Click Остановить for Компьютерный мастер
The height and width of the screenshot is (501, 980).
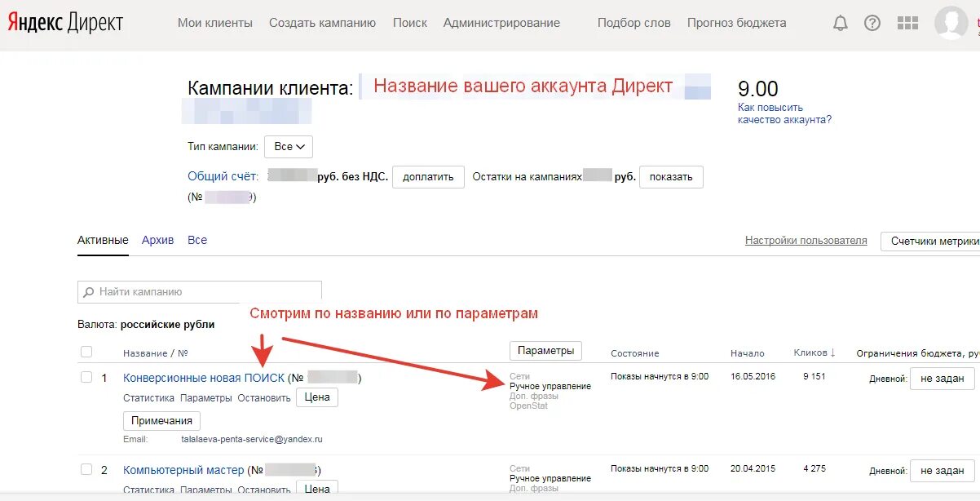pyautogui.click(x=263, y=490)
